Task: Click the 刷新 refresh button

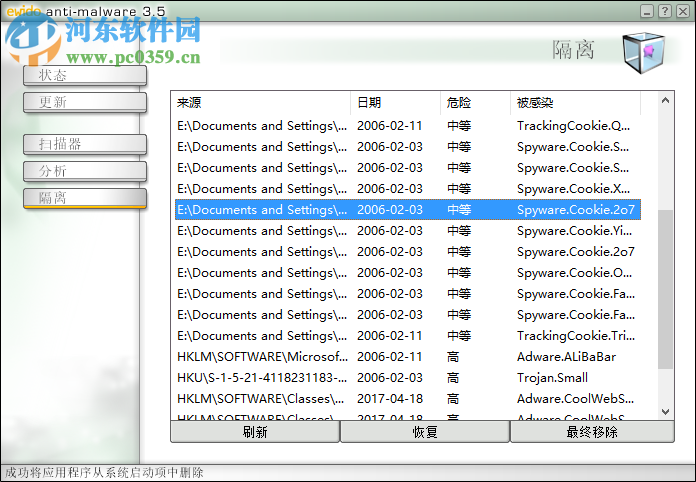Action: pos(255,432)
